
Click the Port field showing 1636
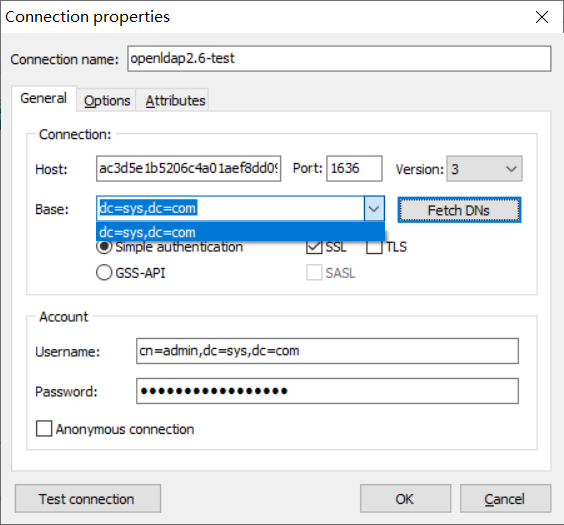(354, 168)
